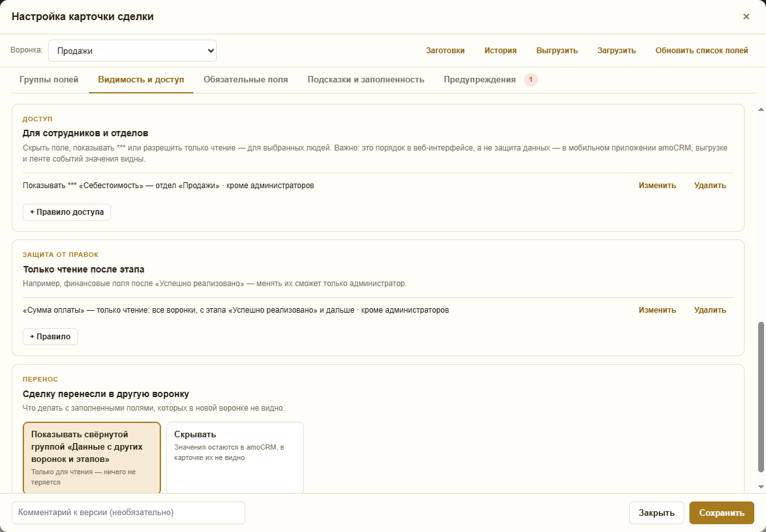Select the Скрывать option card
The image size is (766, 532).
[235, 458]
